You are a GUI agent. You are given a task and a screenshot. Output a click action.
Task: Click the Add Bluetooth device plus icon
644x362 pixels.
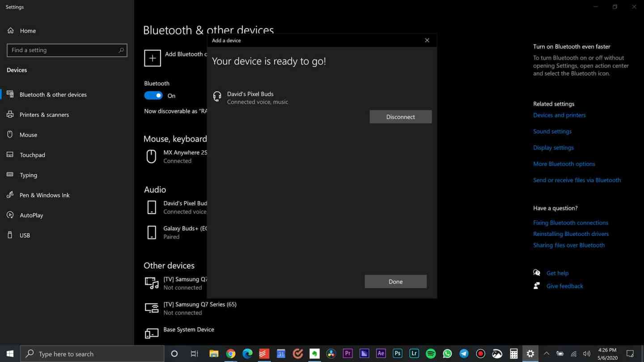tap(153, 58)
